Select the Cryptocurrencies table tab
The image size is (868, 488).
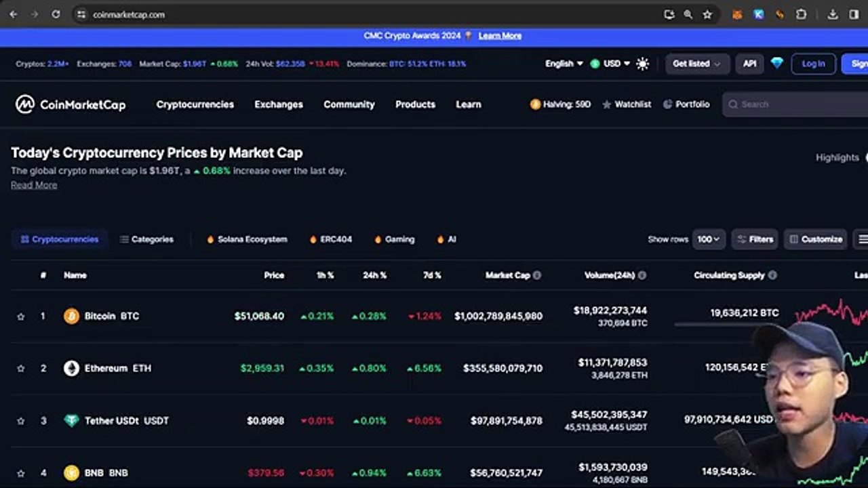60,239
